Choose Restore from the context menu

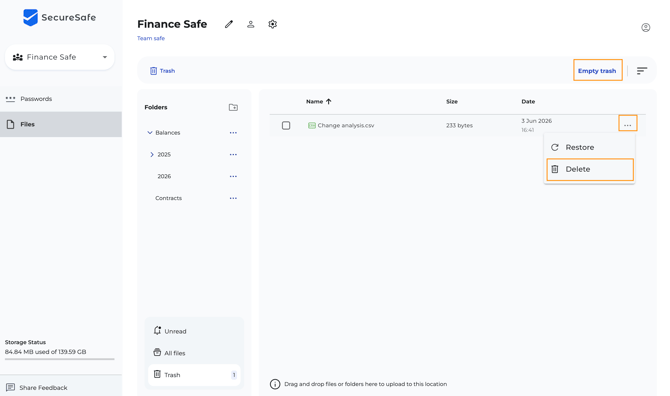tap(590, 147)
